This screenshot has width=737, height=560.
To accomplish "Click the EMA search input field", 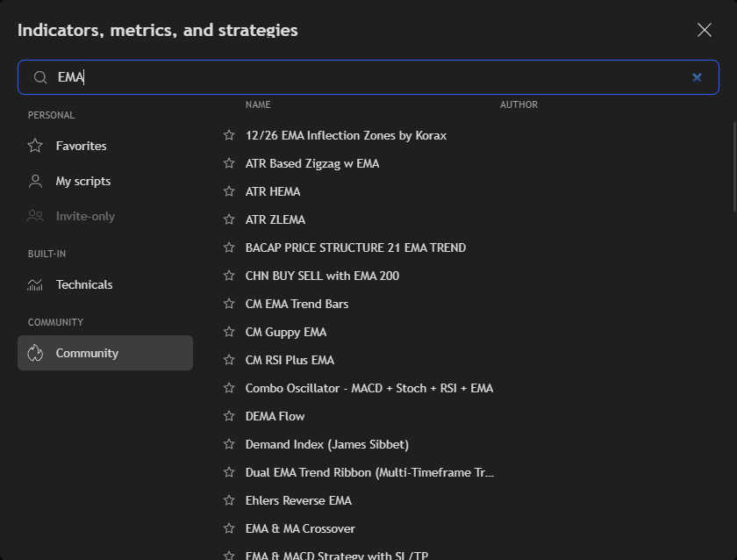I will pyautogui.click(x=368, y=77).
